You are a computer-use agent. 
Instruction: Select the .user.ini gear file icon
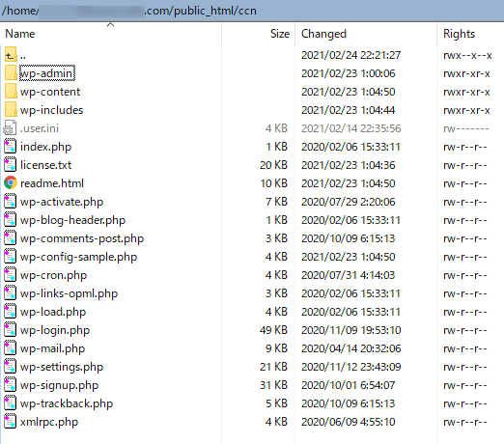click(10, 128)
